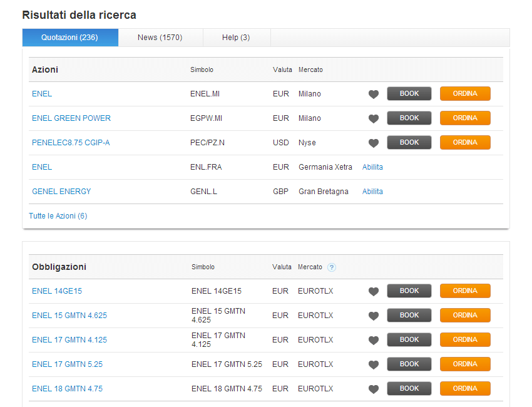Open the Mercato help question mark icon
532x407 pixels.
(332, 267)
